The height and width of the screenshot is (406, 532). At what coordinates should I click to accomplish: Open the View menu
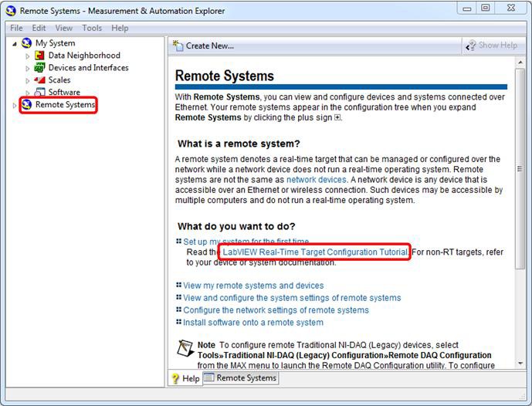pyautogui.click(x=64, y=28)
